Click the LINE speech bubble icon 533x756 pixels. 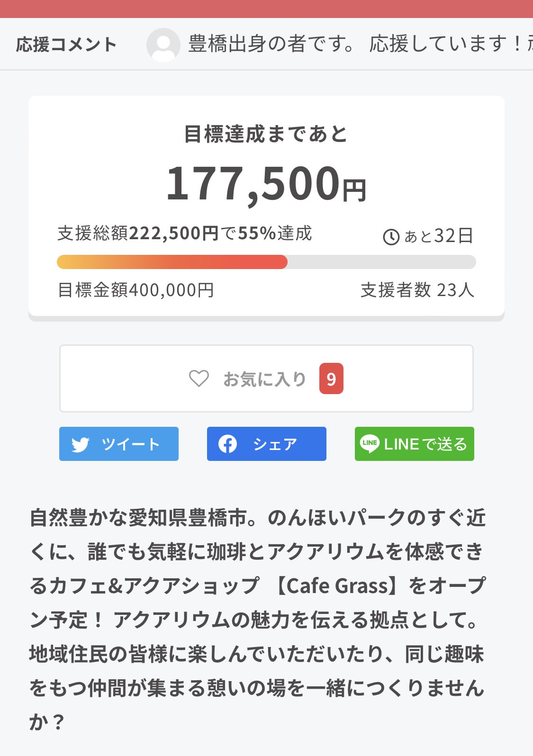(370, 444)
